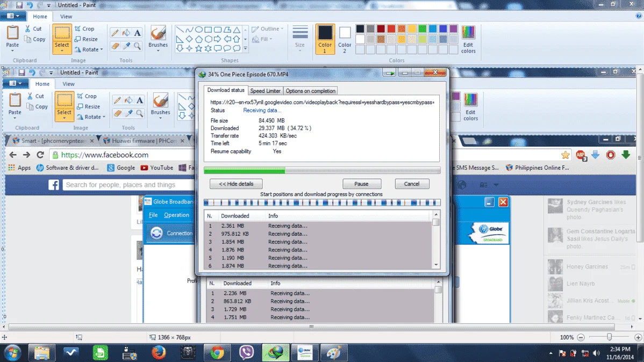Viewport: 644px width, 362px height.
Task: Open the File menu in Globe Broadband
Action: [x=153, y=215]
